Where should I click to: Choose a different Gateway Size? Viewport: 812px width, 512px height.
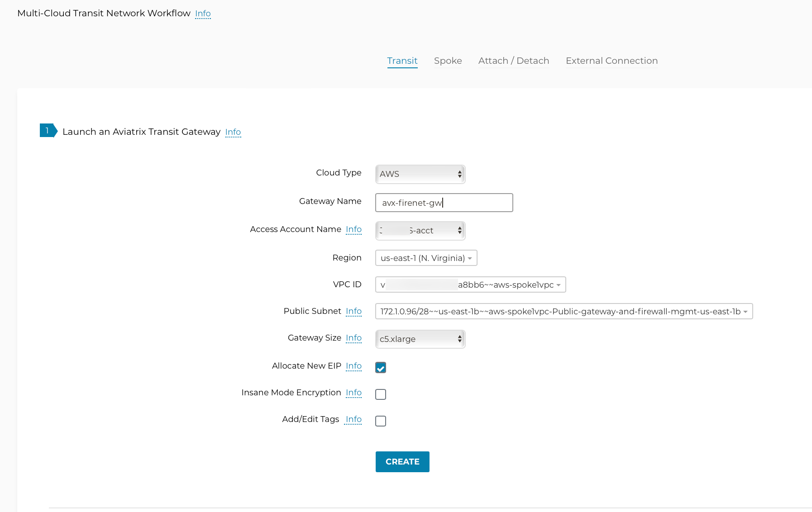(x=420, y=339)
